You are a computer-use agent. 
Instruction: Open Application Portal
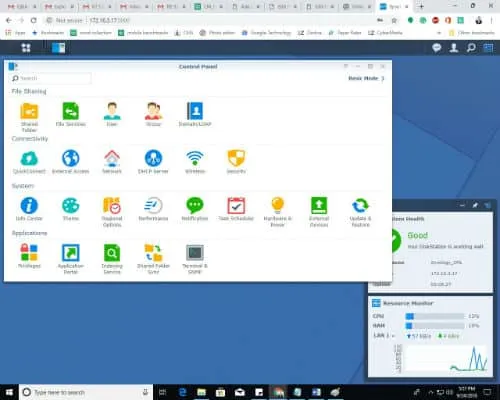coord(71,259)
